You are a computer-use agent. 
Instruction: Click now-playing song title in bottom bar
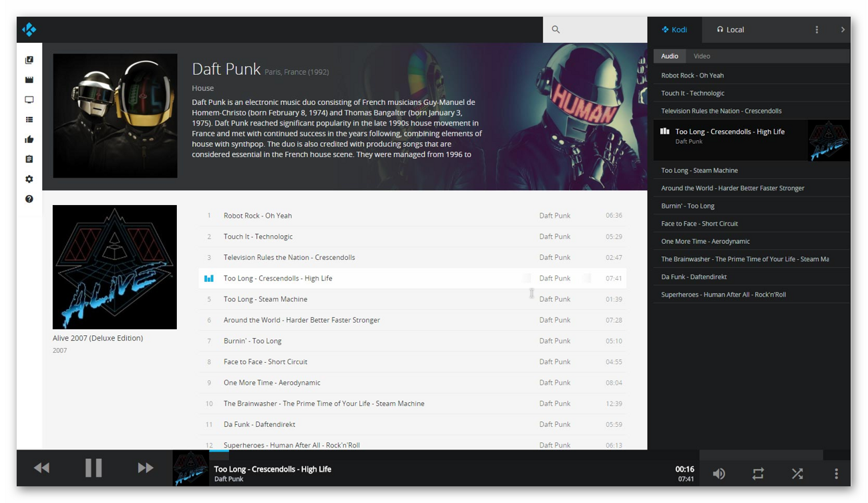272,469
